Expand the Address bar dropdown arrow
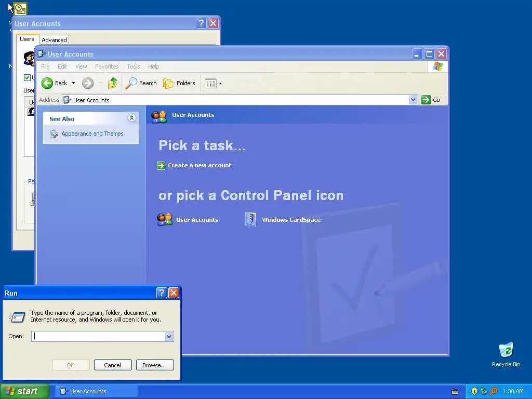Image resolution: width=532 pixels, height=399 pixels. pos(413,100)
